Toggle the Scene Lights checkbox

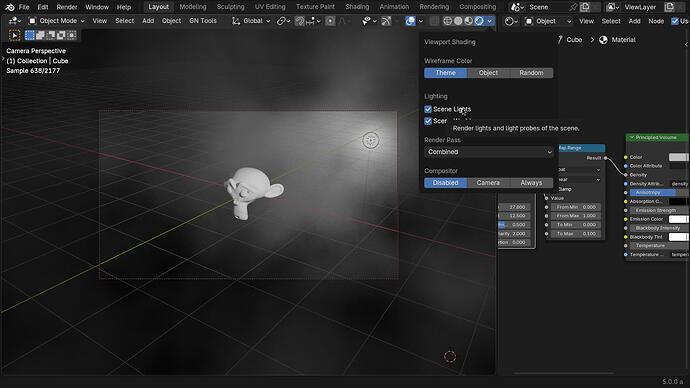point(428,109)
